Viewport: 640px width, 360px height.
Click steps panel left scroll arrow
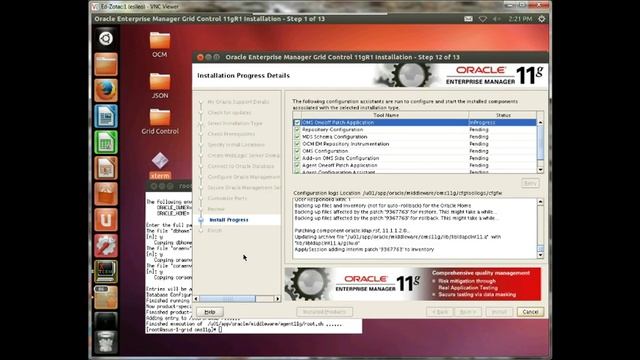196,299
